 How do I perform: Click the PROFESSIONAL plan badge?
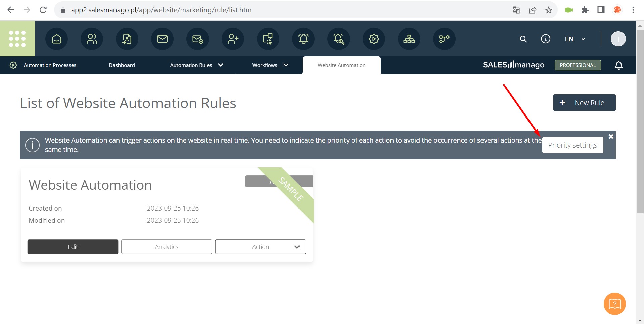click(x=578, y=65)
